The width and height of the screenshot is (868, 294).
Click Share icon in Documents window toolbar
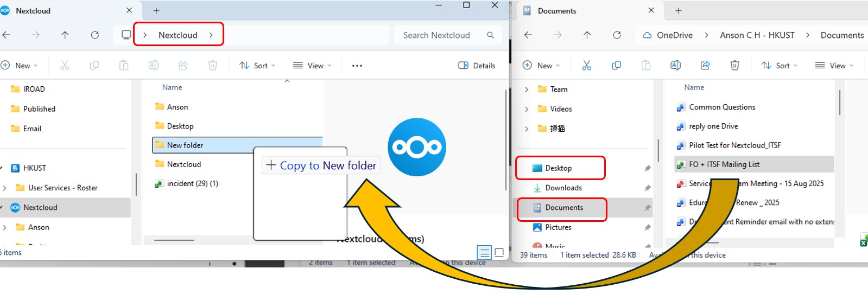[x=705, y=66]
